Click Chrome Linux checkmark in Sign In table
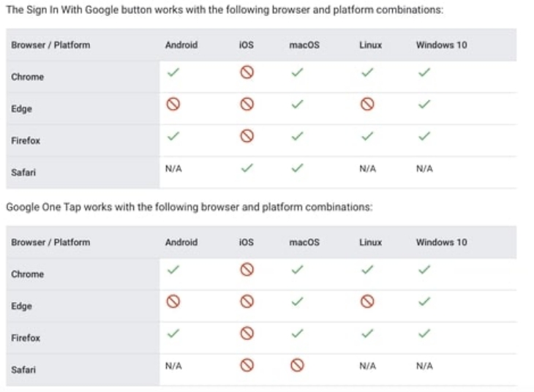This screenshot has height=392, width=534. (367, 72)
